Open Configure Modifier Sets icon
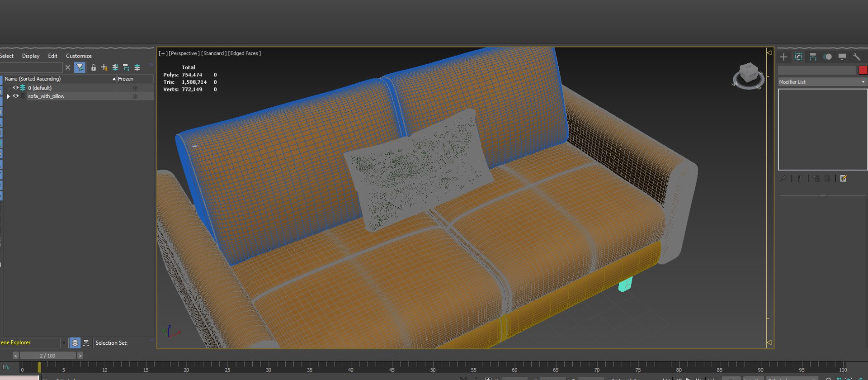This screenshot has width=868, height=380. point(843,179)
